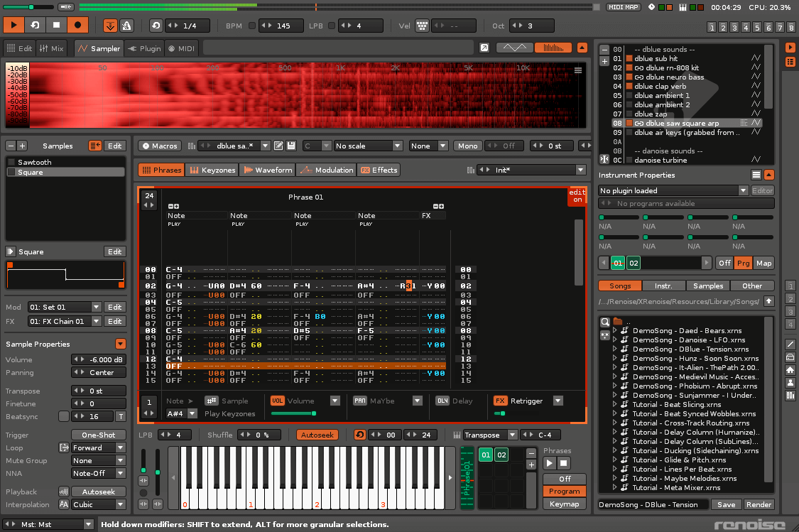Switch to the Keyzones tab

click(212, 170)
